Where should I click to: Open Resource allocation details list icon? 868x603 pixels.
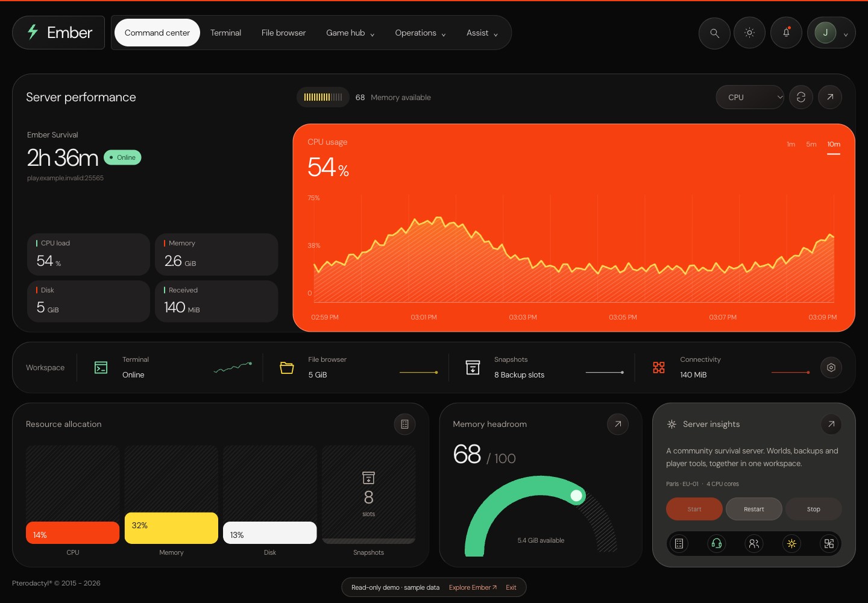(x=405, y=425)
